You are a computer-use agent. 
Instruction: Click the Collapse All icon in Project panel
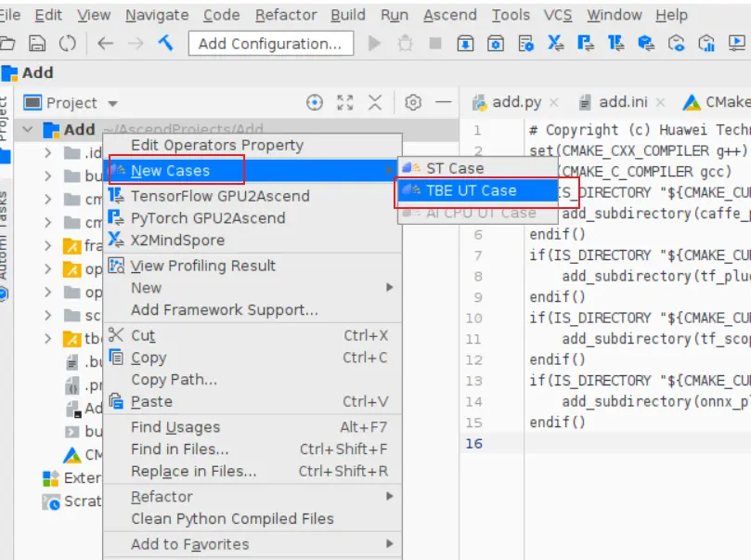(x=375, y=102)
